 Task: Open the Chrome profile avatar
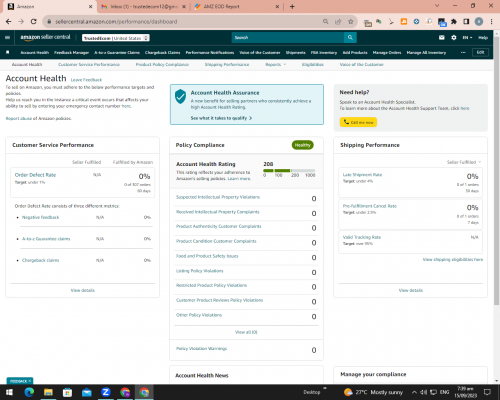[x=479, y=21]
